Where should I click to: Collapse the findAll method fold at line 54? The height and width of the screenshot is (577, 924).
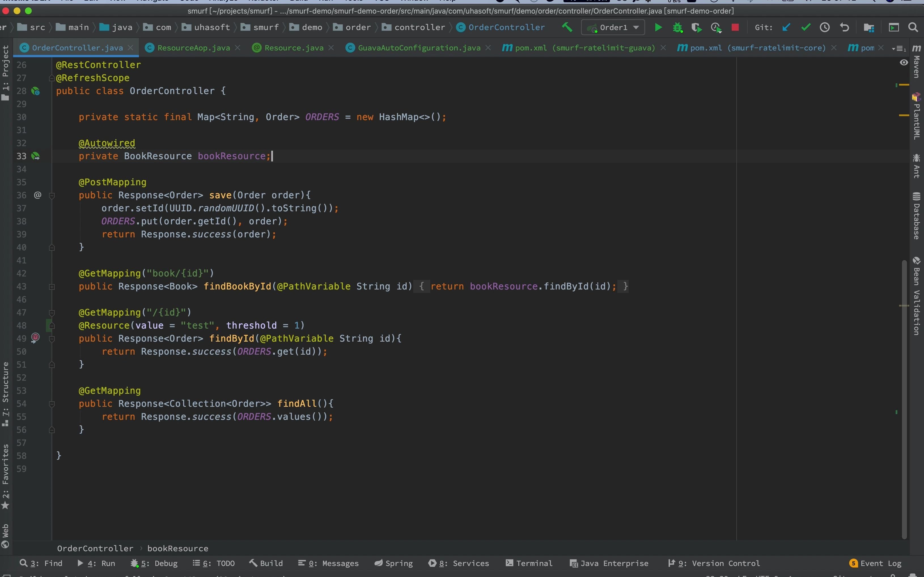coord(52,404)
